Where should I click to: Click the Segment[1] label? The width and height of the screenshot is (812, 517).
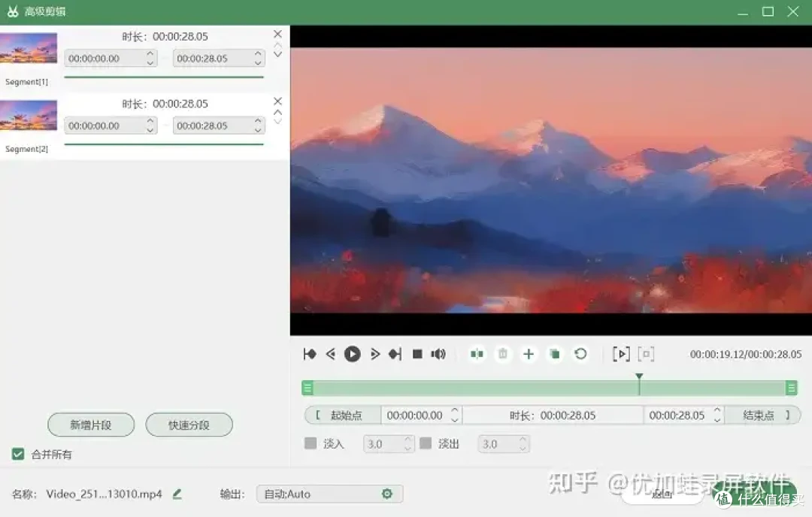click(x=26, y=82)
